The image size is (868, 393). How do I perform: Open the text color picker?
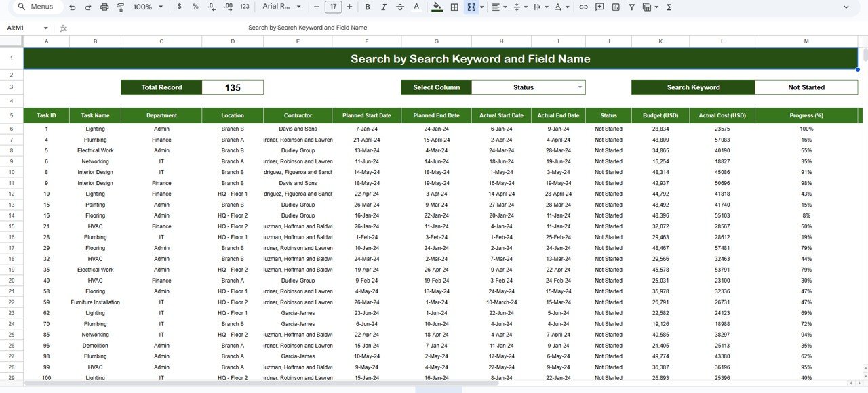(417, 7)
